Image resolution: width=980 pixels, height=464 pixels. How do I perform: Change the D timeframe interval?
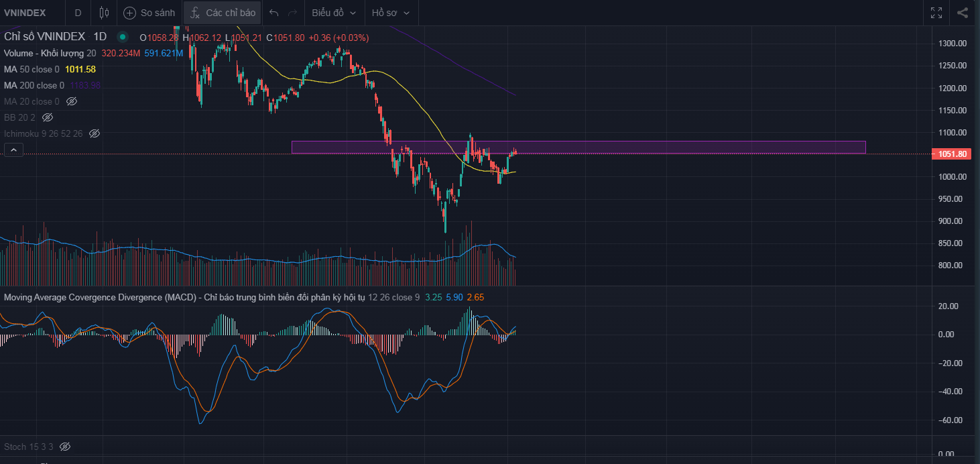pyautogui.click(x=78, y=13)
